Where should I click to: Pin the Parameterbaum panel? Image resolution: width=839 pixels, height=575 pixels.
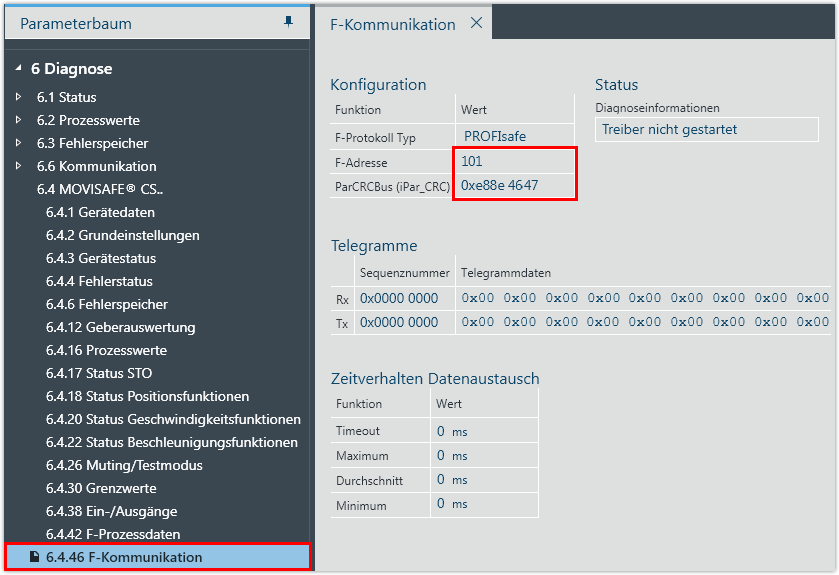(289, 22)
